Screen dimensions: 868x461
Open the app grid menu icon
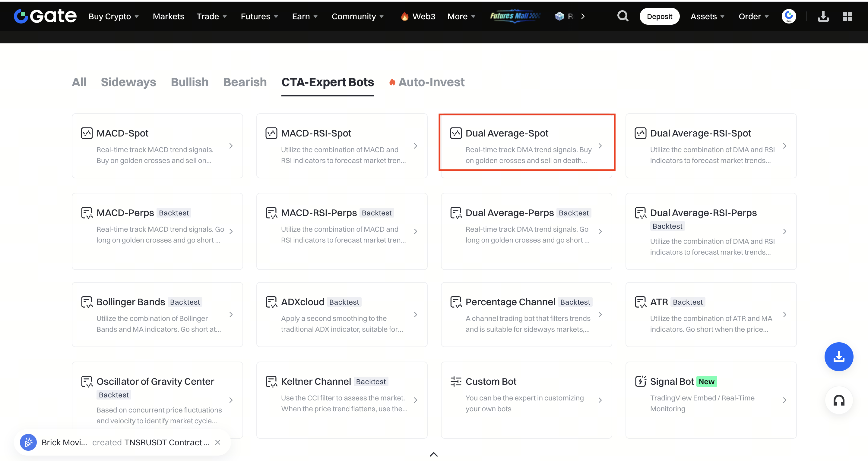point(847,16)
